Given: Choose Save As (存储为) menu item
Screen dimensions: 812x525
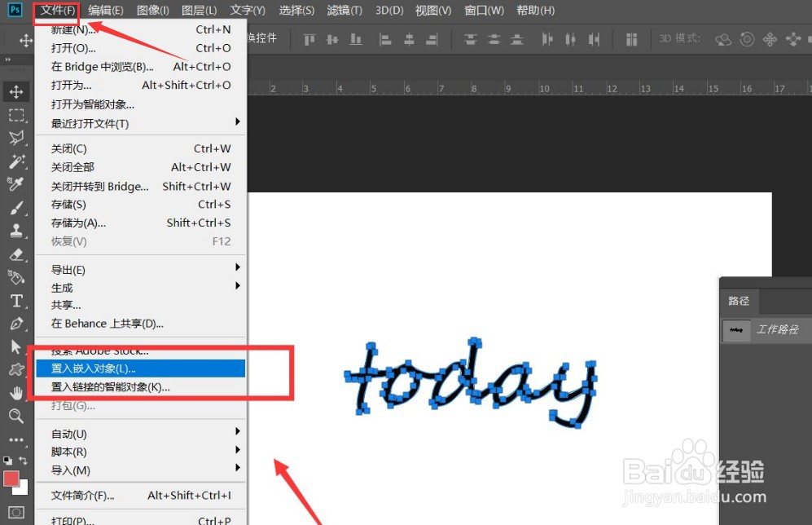Looking at the screenshot, I should pyautogui.click(x=141, y=223).
